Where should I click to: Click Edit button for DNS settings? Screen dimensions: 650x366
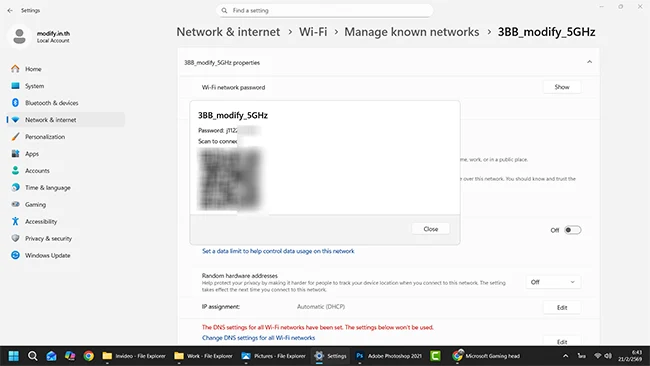click(x=562, y=342)
